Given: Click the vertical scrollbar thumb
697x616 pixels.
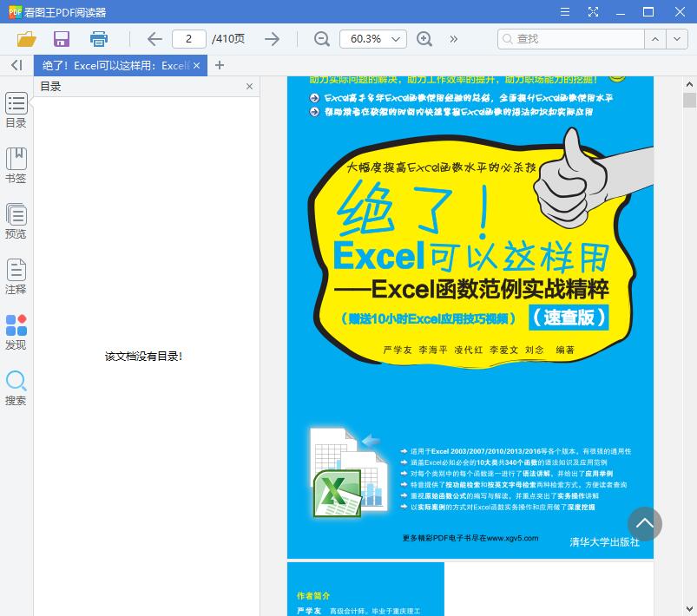Looking at the screenshot, I should [689, 100].
